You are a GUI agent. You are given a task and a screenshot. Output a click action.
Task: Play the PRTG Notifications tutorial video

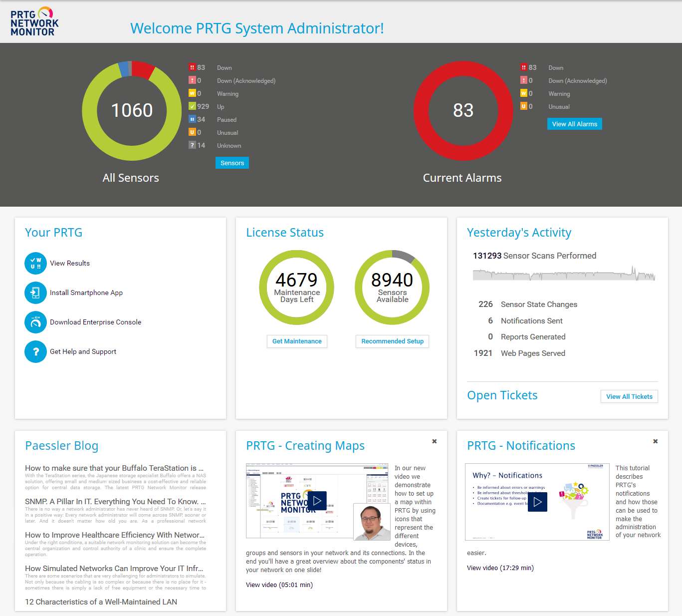tap(537, 502)
